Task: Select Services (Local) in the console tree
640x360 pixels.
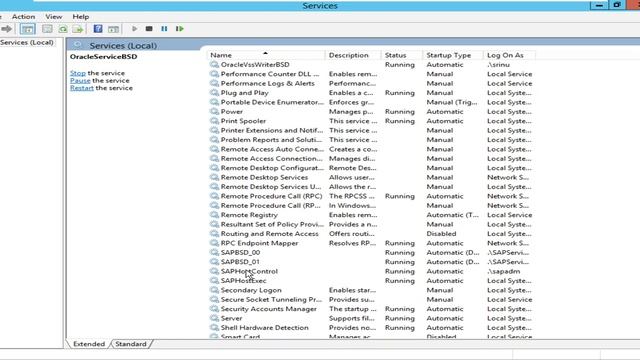Action: tap(27, 42)
